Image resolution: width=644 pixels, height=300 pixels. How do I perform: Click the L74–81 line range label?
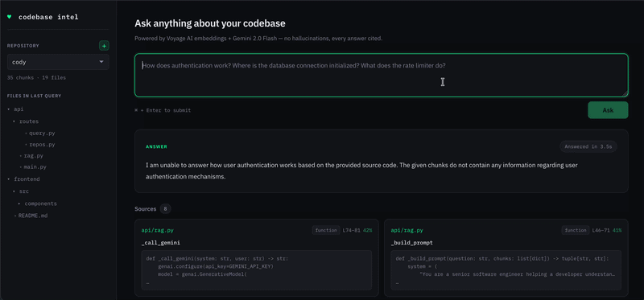point(352,231)
